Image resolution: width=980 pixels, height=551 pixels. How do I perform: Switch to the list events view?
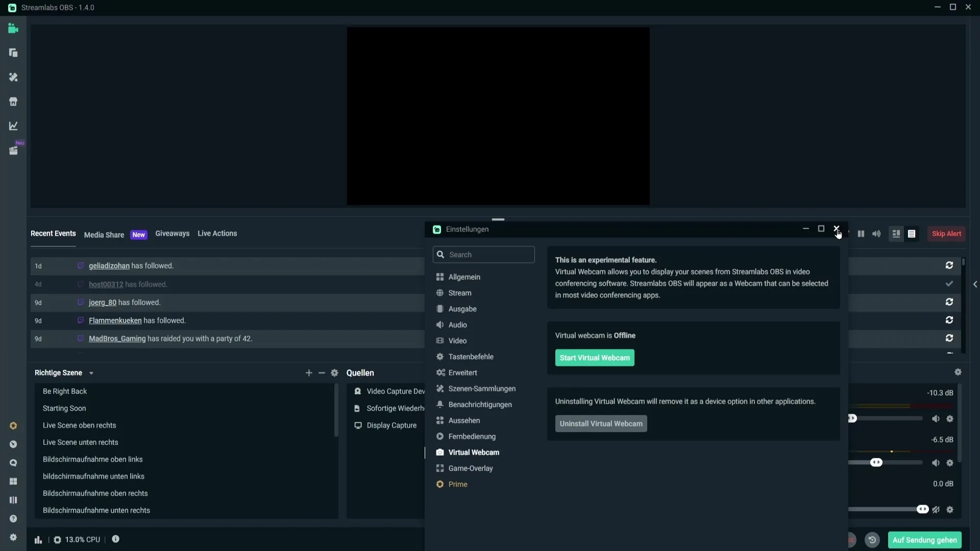(x=912, y=234)
